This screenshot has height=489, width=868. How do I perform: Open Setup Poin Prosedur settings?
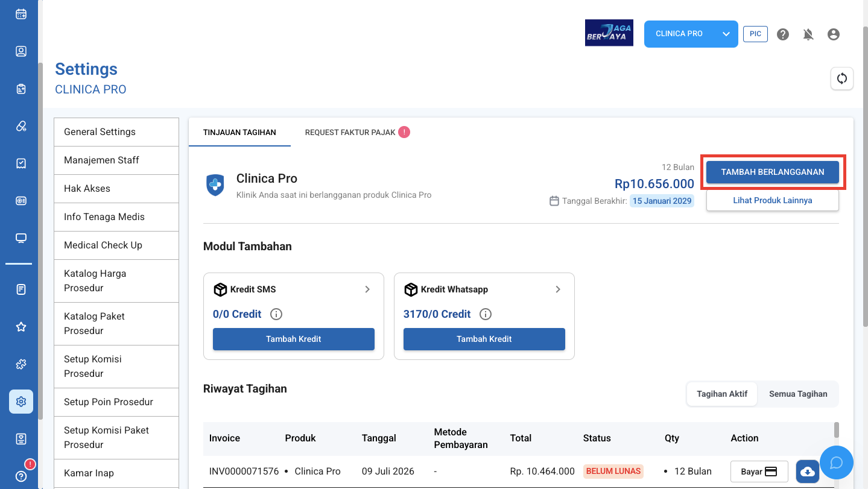click(x=116, y=402)
